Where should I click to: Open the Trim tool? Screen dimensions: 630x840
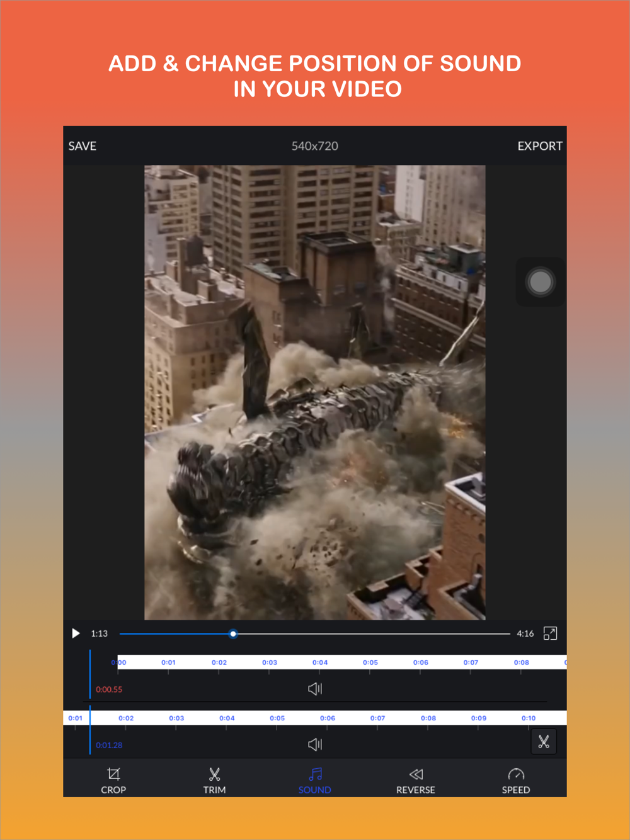214,781
